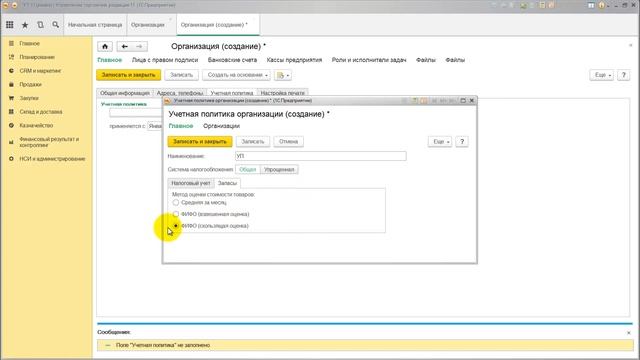
Task: Open Банковские счета link
Action: click(232, 60)
